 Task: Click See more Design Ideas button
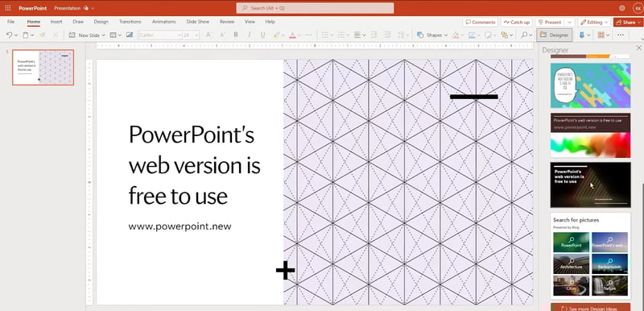590,308
